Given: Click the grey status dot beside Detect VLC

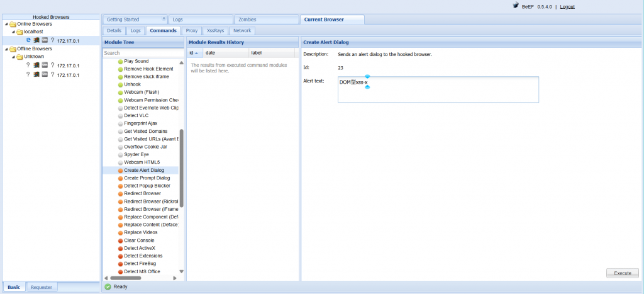Looking at the screenshot, I should coord(120,116).
